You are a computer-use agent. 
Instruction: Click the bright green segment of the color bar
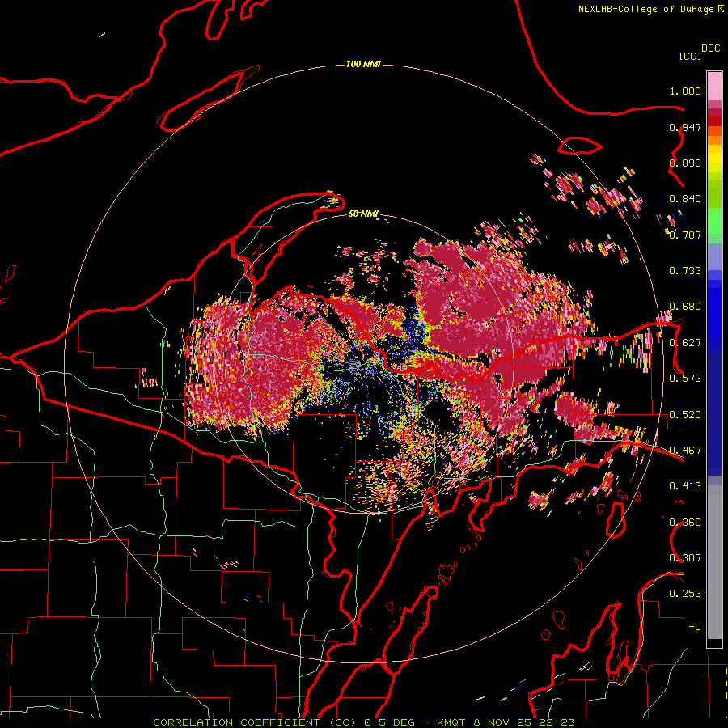[714, 221]
